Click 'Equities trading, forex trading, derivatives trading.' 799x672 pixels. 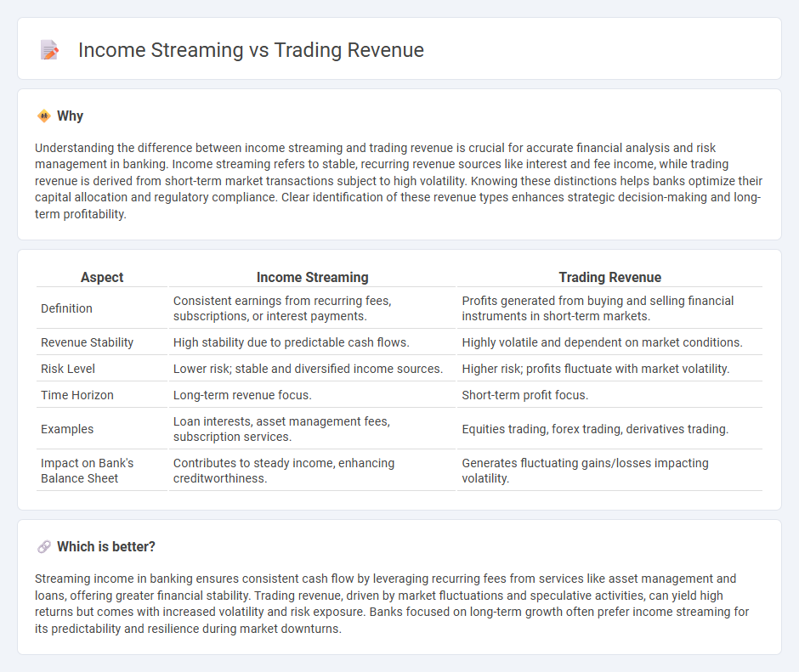pos(595,429)
